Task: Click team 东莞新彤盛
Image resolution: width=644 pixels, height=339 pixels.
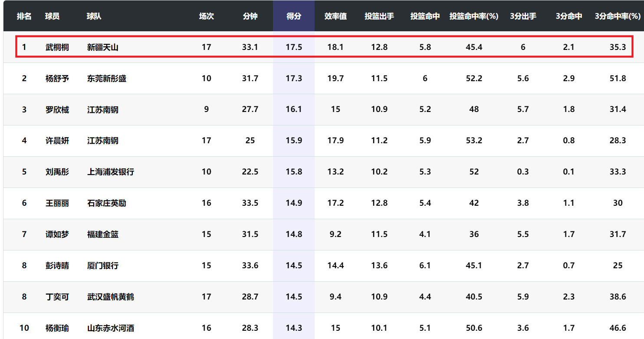Action: 107,79
